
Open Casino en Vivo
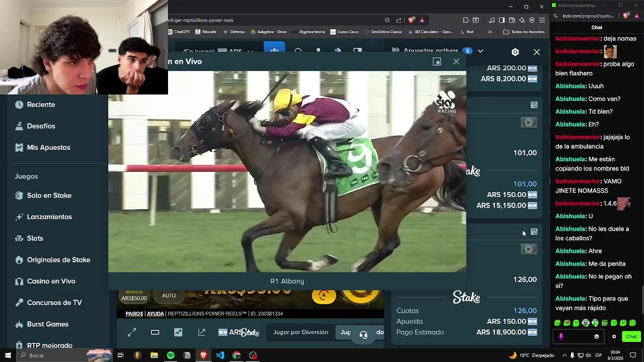(x=45, y=281)
